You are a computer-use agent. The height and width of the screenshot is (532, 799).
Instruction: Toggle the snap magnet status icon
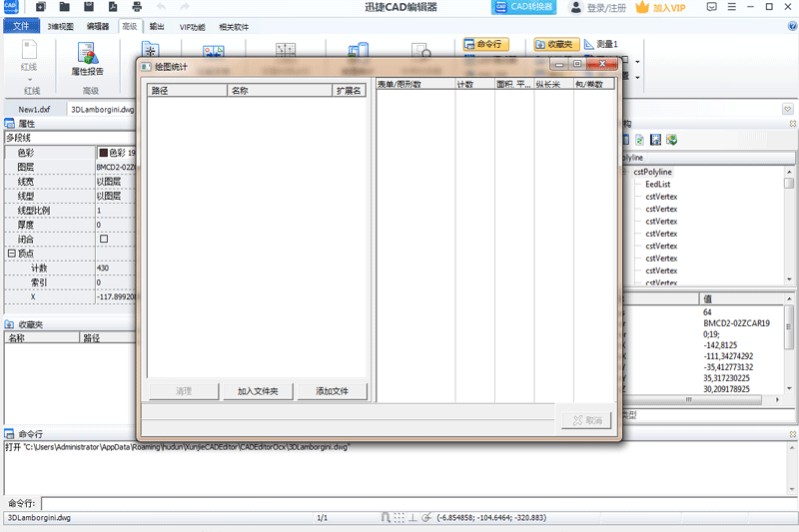(x=386, y=518)
